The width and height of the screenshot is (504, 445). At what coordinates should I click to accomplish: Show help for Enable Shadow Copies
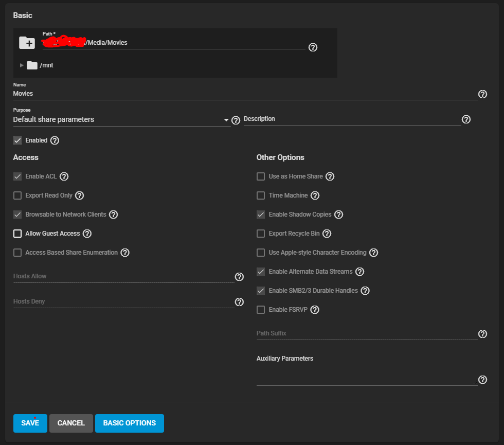point(338,215)
